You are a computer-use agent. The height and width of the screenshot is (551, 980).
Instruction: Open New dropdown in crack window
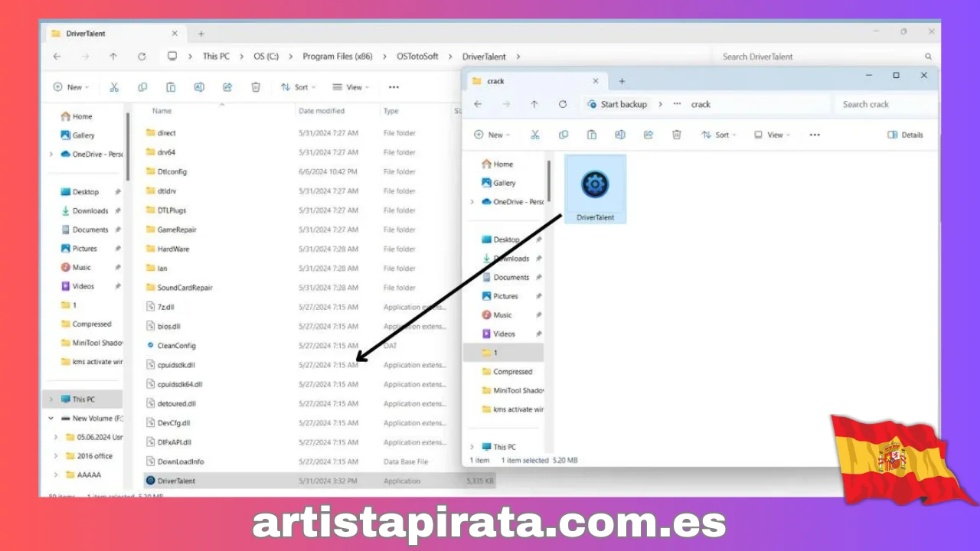[x=492, y=135]
